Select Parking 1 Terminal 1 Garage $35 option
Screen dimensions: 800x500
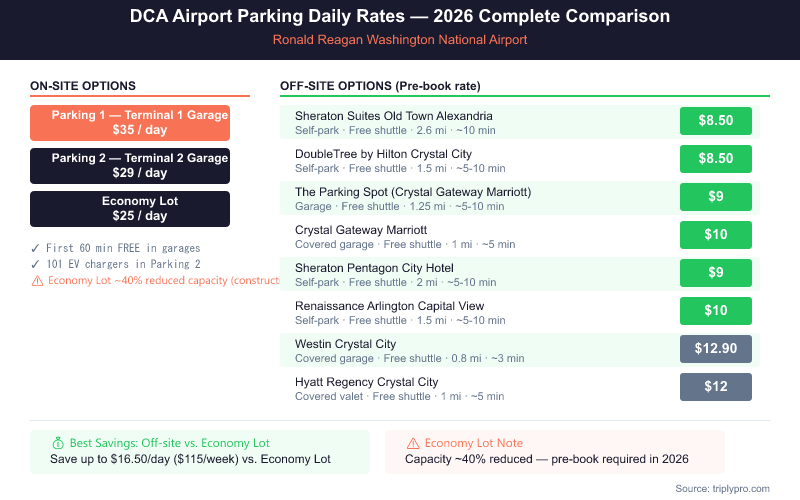[130, 123]
